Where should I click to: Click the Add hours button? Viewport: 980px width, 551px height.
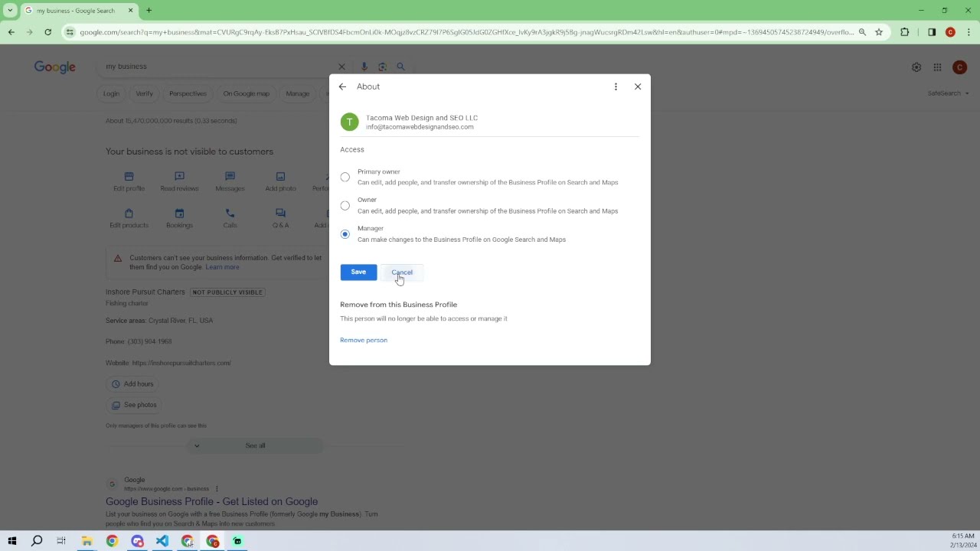(x=132, y=384)
